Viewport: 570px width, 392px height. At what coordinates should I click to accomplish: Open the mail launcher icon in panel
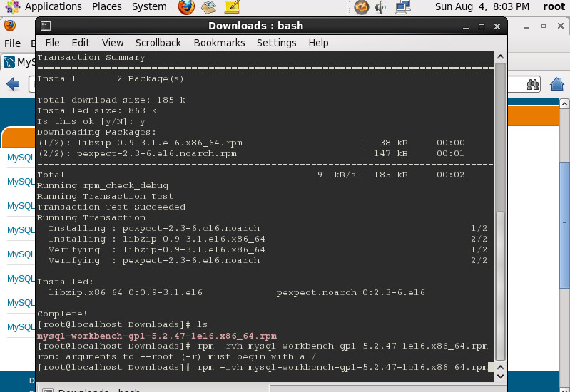click(x=208, y=7)
